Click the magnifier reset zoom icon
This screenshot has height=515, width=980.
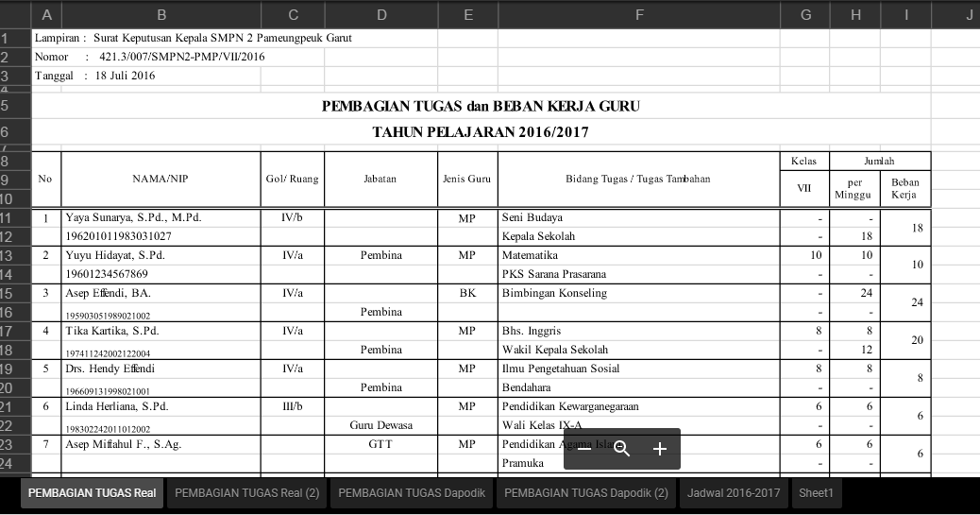pyautogui.click(x=622, y=449)
